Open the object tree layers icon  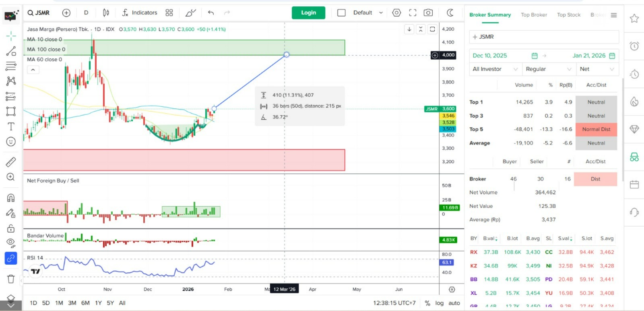[x=11, y=299]
